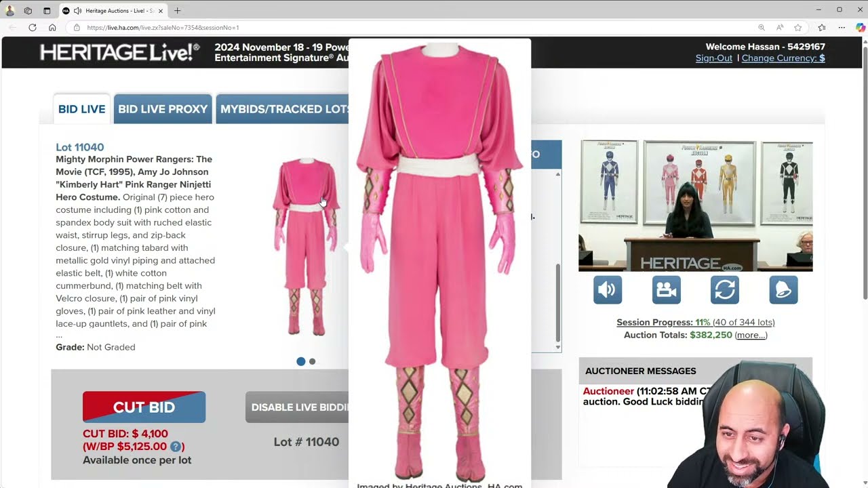Screen dimensions: 868x488
Task: Click the '$382,250' auction total value
Action: click(711, 335)
